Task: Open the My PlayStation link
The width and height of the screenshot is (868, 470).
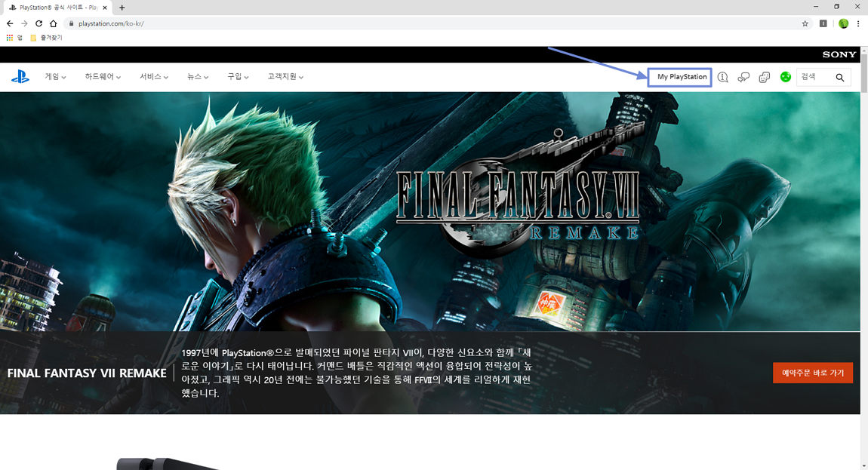Action: pyautogui.click(x=682, y=77)
